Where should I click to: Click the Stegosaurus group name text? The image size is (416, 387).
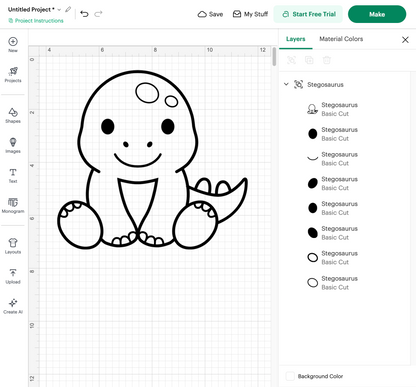(325, 85)
